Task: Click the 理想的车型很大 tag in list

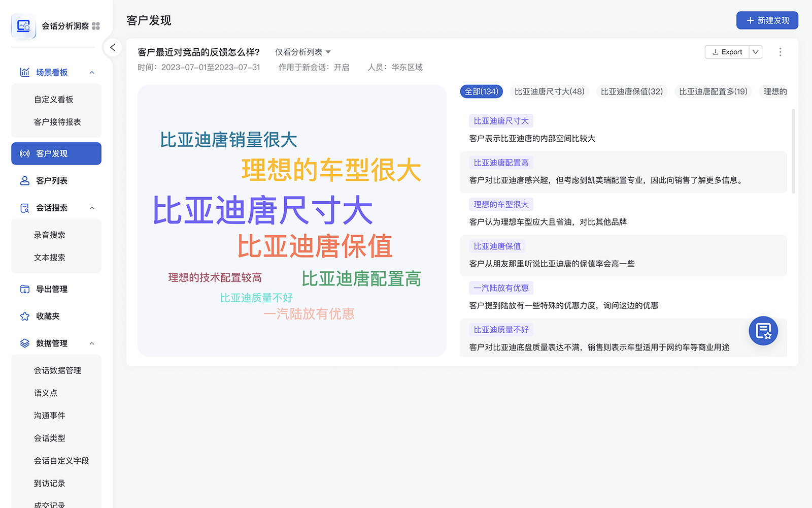Action: pyautogui.click(x=501, y=204)
